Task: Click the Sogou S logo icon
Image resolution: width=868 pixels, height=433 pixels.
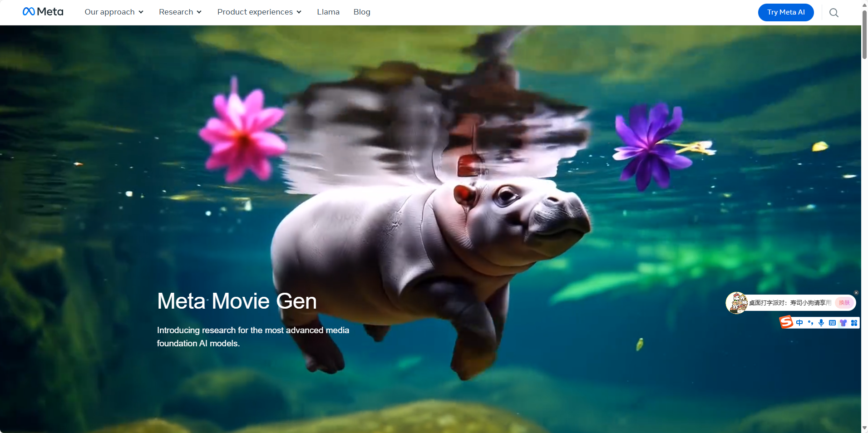Action: 786,322
